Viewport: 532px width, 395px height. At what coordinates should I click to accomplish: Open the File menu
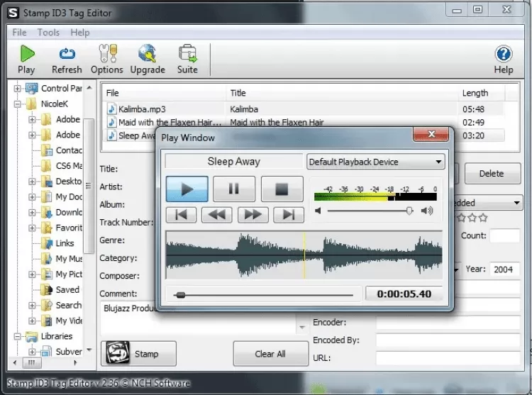pos(19,32)
